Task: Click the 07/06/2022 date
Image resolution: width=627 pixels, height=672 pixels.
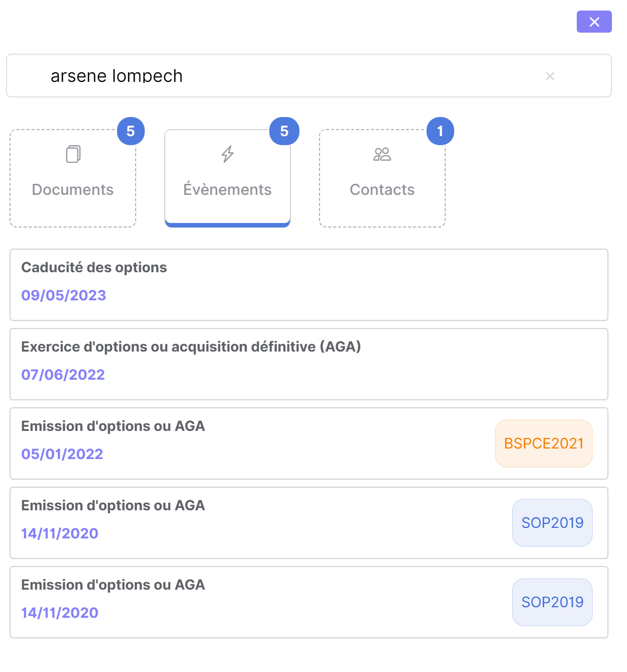Action: click(x=63, y=375)
